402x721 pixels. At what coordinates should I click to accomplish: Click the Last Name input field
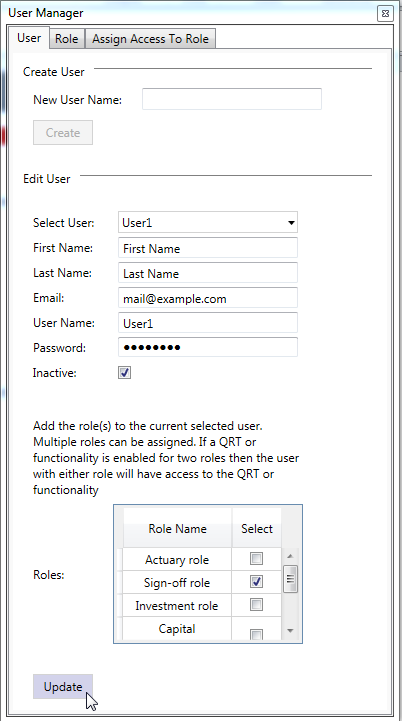pyautogui.click(x=208, y=273)
